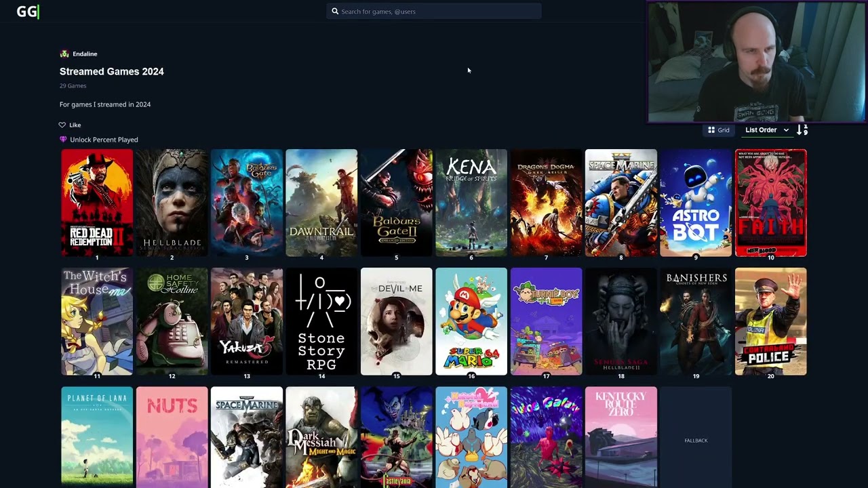868x488 pixels.
Task: Open the Endaline username link
Action: pos(85,54)
